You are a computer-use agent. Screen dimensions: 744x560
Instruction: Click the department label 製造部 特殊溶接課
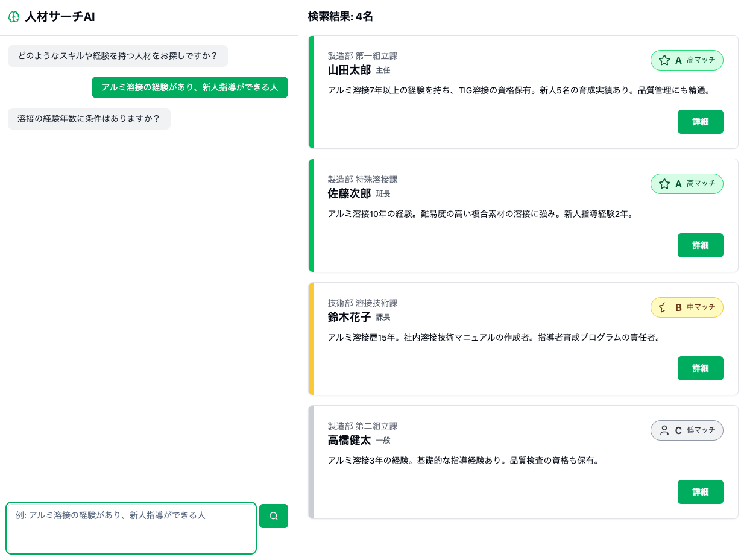[x=364, y=180]
